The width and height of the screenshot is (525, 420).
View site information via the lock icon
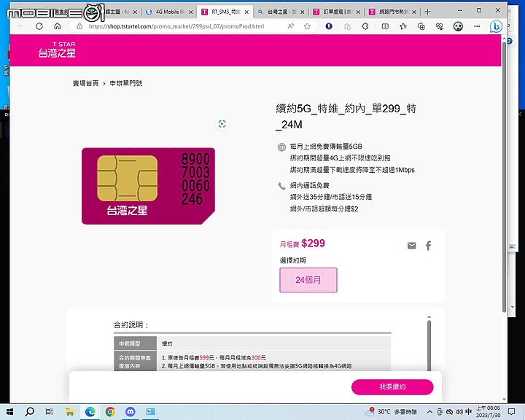[x=79, y=26]
